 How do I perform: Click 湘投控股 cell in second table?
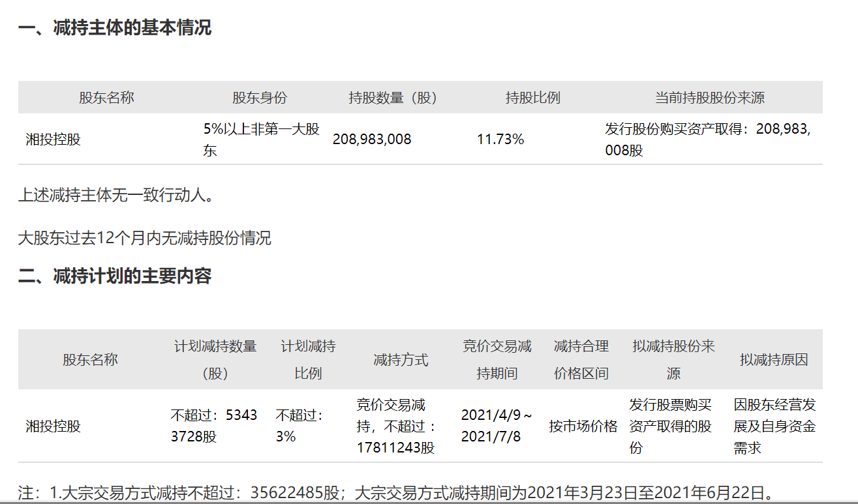54,426
